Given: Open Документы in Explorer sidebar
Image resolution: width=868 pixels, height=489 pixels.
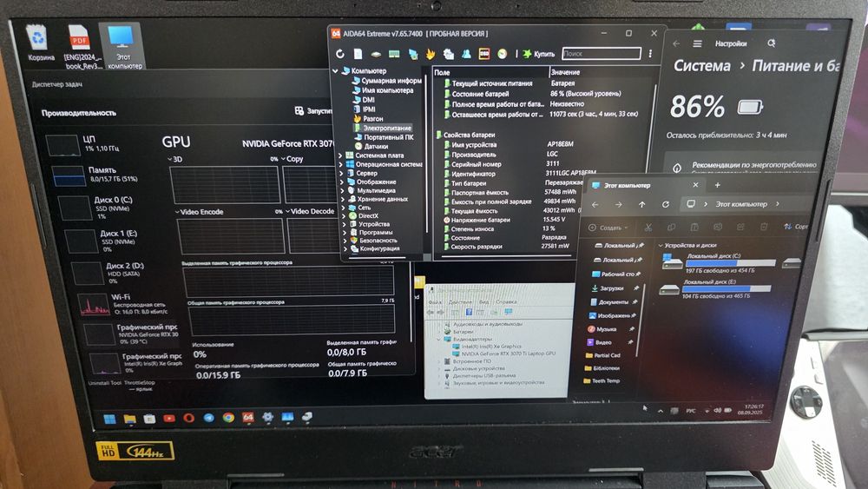Looking at the screenshot, I should point(613,301).
